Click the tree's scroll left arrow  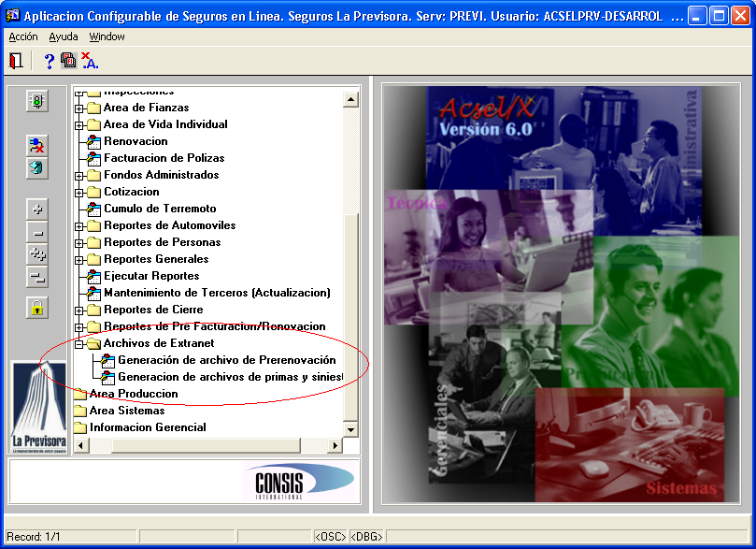80,445
